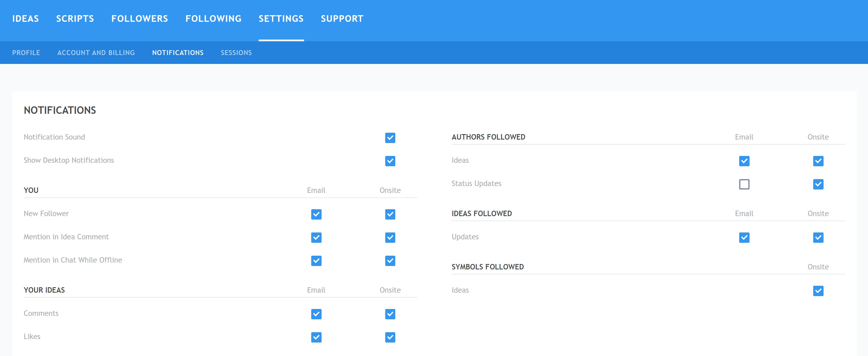Toggle Mention in Idea Comment email checkbox
This screenshot has width=868, height=356.
tap(316, 237)
